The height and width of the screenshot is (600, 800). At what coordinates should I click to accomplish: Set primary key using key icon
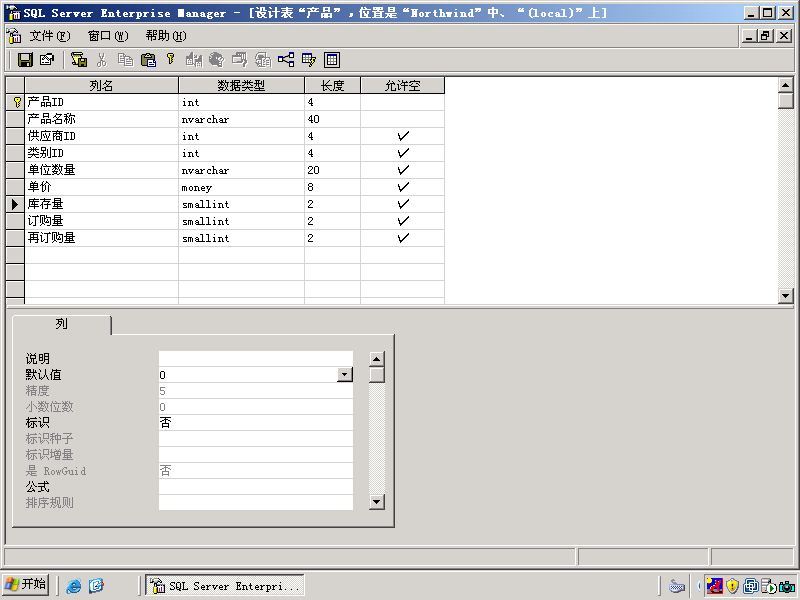click(x=170, y=60)
